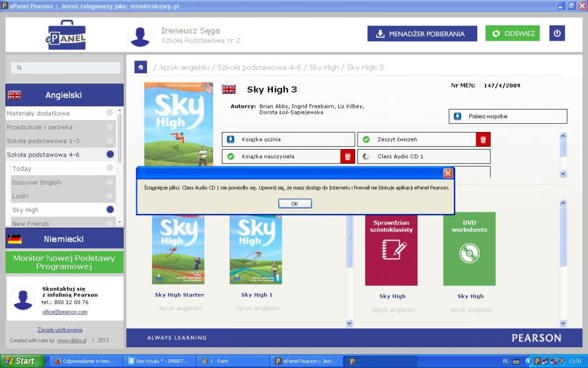The image size is (588, 368).
Task: Switch to the 1 - Paint taskbar window
Action: point(232,361)
